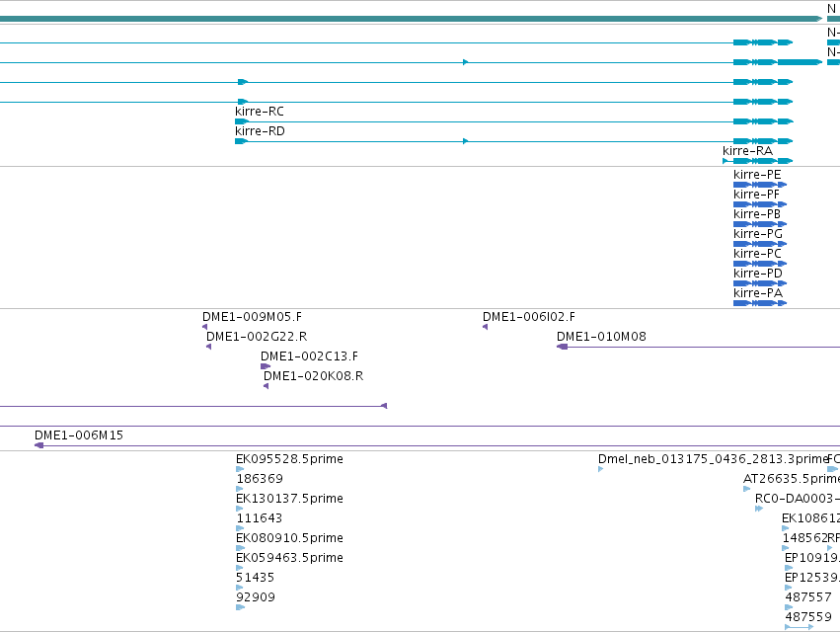
Task: Click the 51435 light-blue arrow glyph
Action: [240, 588]
